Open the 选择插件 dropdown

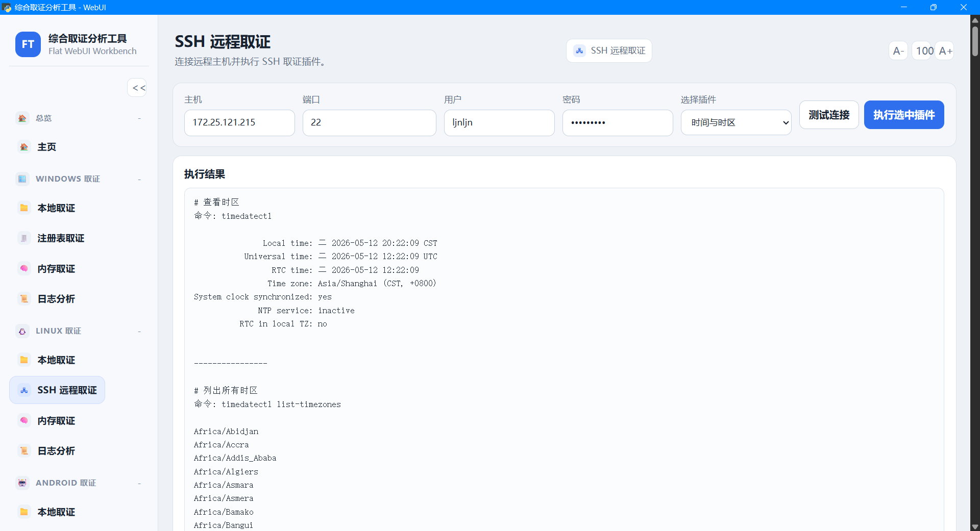[x=736, y=122]
